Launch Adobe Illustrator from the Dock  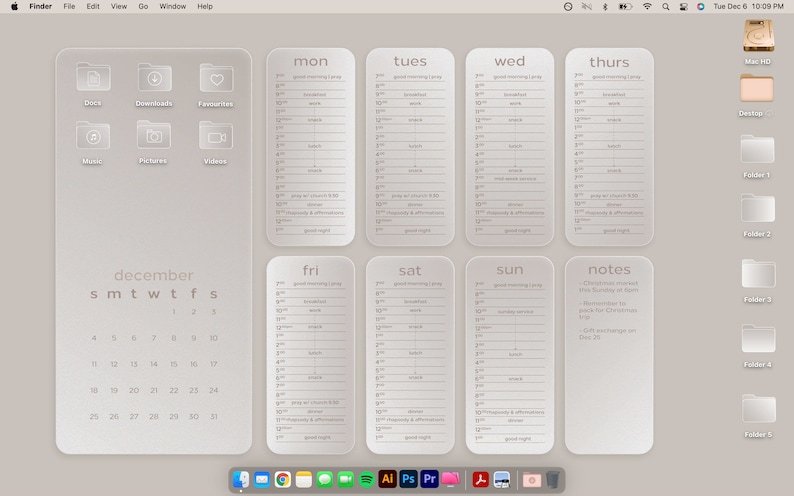pyautogui.click(x=388, y=479)
